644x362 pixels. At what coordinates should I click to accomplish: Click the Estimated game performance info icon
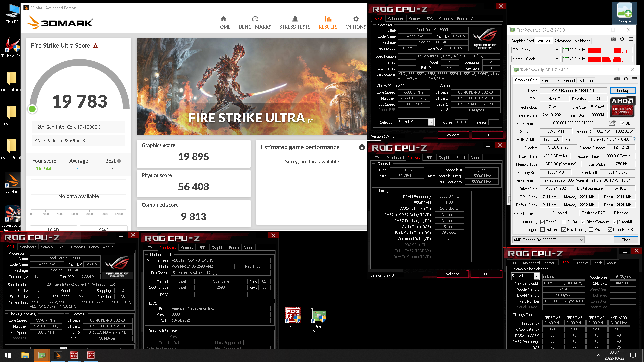362,147
